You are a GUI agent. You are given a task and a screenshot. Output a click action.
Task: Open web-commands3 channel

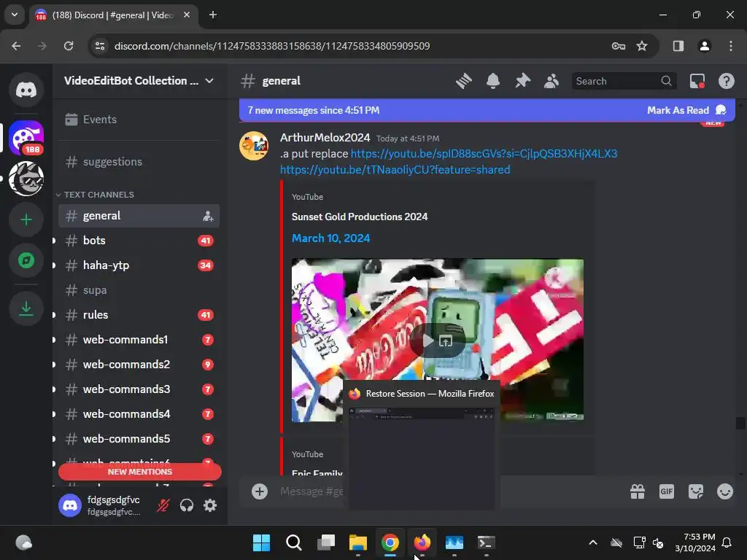(139, 389)
